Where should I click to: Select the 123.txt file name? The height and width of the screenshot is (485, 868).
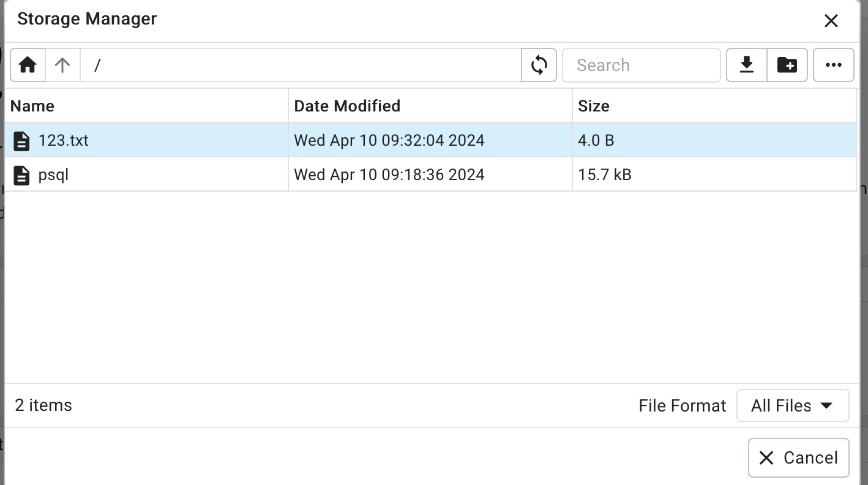[63, 140]
